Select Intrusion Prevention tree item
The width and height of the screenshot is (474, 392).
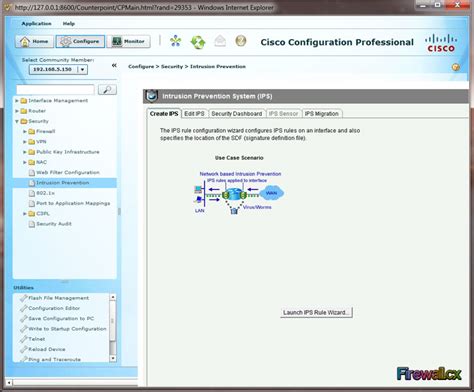click(63, 183)
